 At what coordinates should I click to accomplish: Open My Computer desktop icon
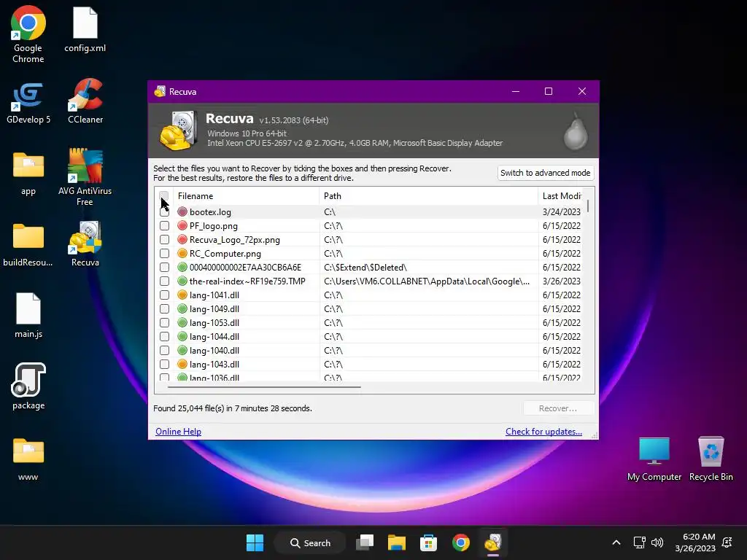tap(654, 459)
